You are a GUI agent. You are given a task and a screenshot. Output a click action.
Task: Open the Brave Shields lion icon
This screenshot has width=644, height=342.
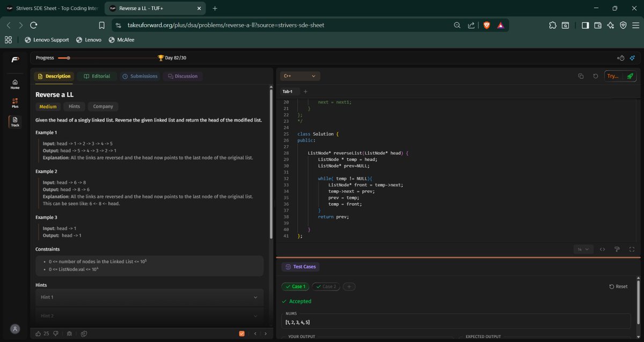(x=487, y=25)
